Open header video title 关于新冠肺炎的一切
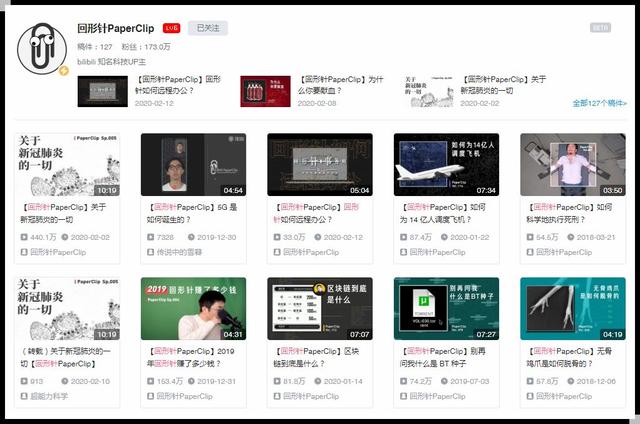This screenshot has width=640, height=424. 503,85
